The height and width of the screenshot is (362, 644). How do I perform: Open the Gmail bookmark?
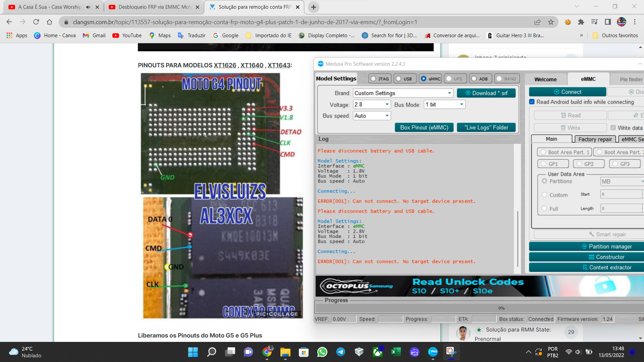tap(94, 36)
